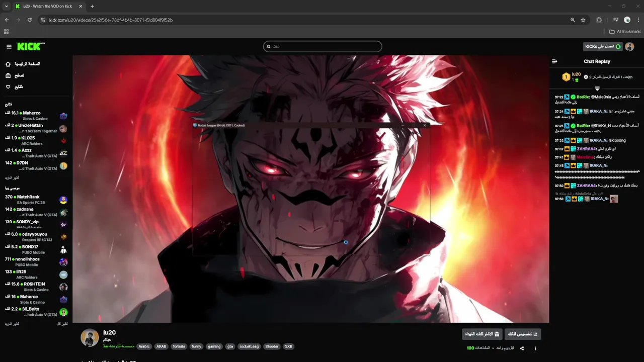644x362 pixels.
Task: Select the Arabic tag
Action: click(x=144, y=346)
